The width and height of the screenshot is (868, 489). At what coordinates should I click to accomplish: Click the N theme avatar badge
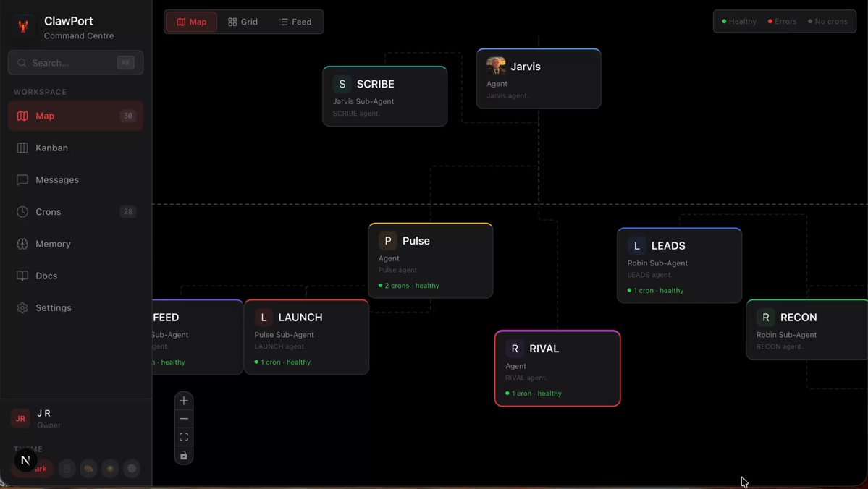[x=26, y=459]
